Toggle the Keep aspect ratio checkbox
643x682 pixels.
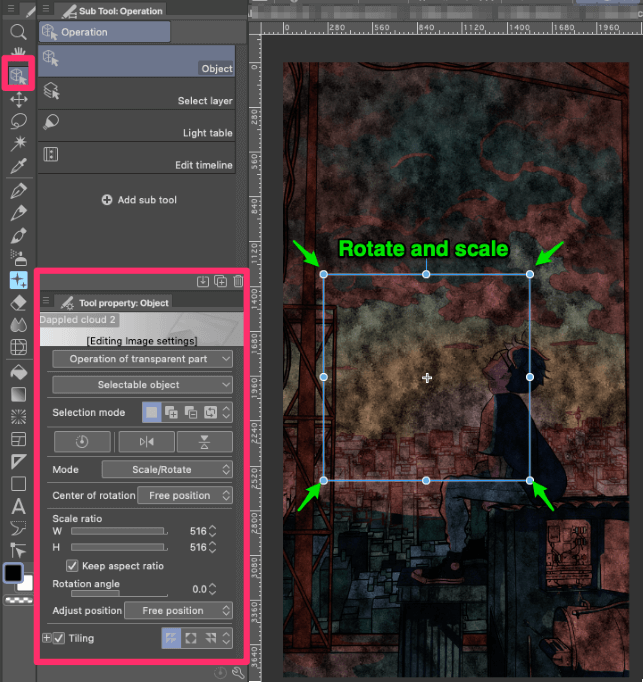72,566
